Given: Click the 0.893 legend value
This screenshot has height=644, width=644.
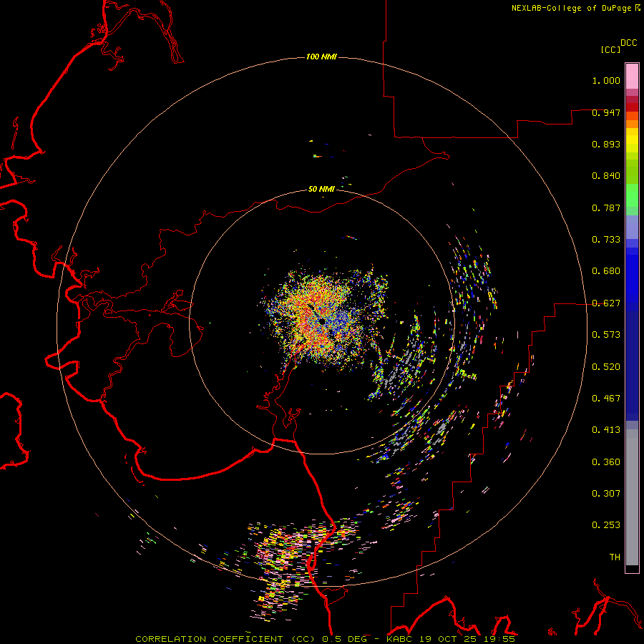Looking at the screenshot, I should [606, 144].
